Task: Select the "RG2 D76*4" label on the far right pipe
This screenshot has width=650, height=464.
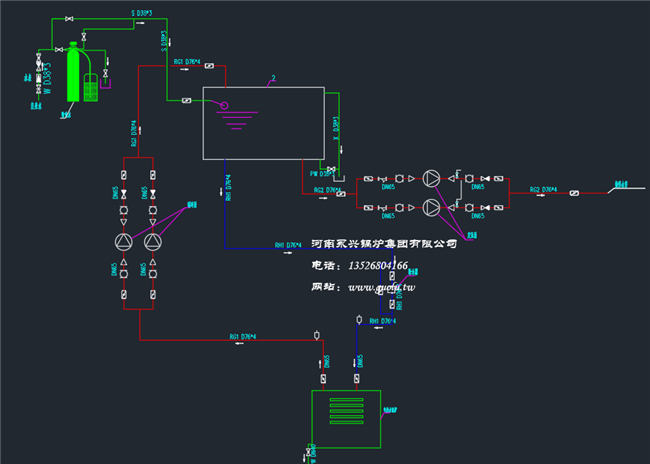Action: click(543, 189)
